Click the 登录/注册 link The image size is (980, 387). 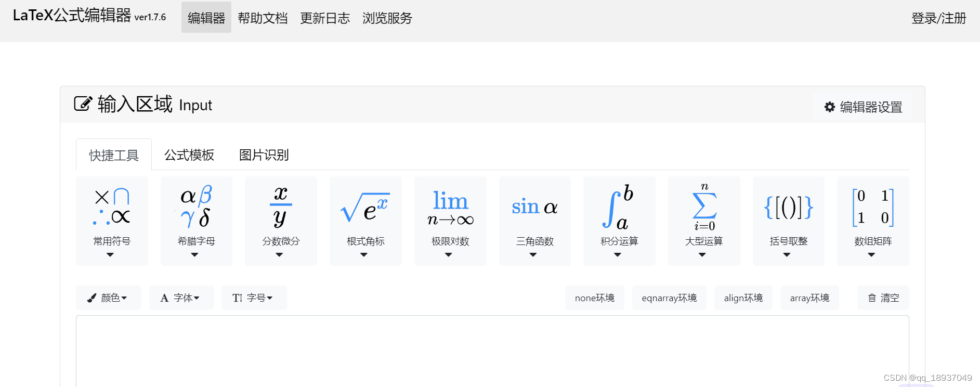[938, 18]
